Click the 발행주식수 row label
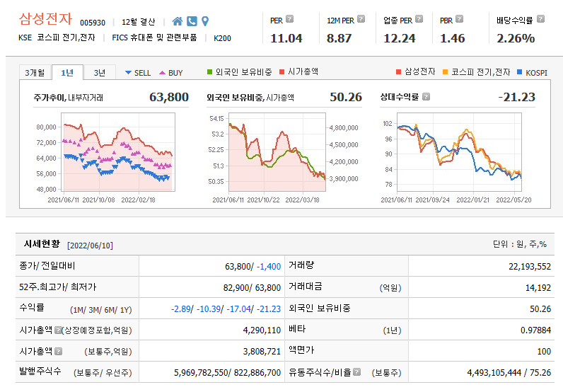This screenshot has height=392, width=563. click(x=40, y=371)
